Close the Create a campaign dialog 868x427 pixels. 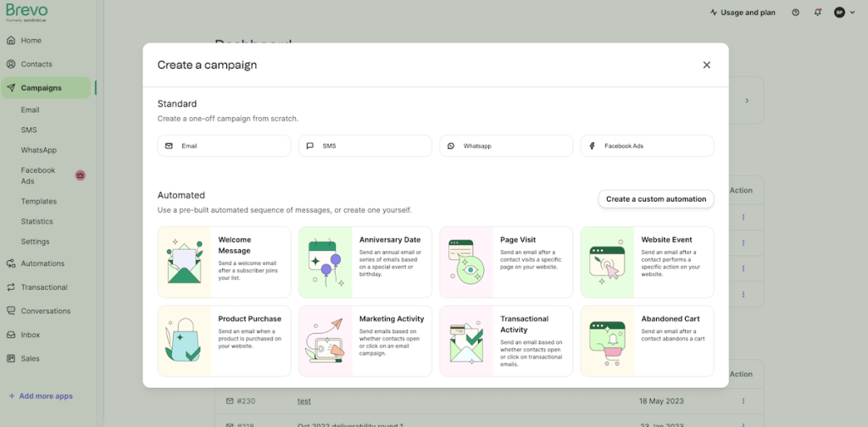pos(706,65)
